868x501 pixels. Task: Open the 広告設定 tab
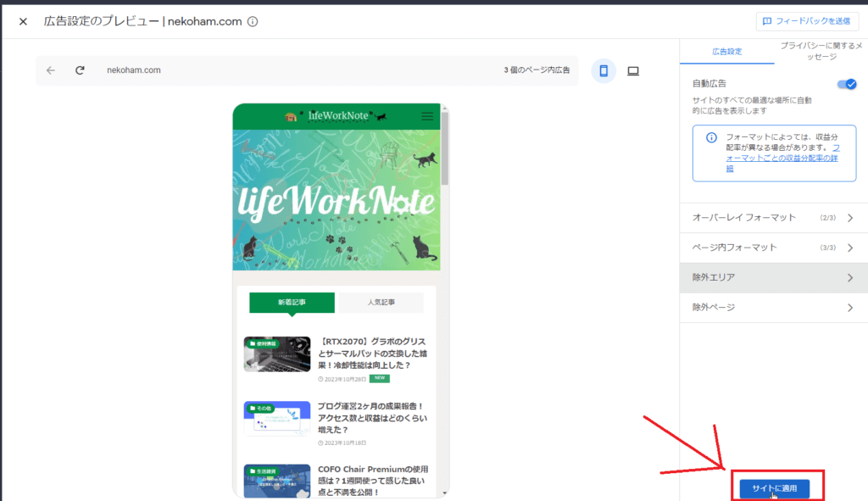726,52
